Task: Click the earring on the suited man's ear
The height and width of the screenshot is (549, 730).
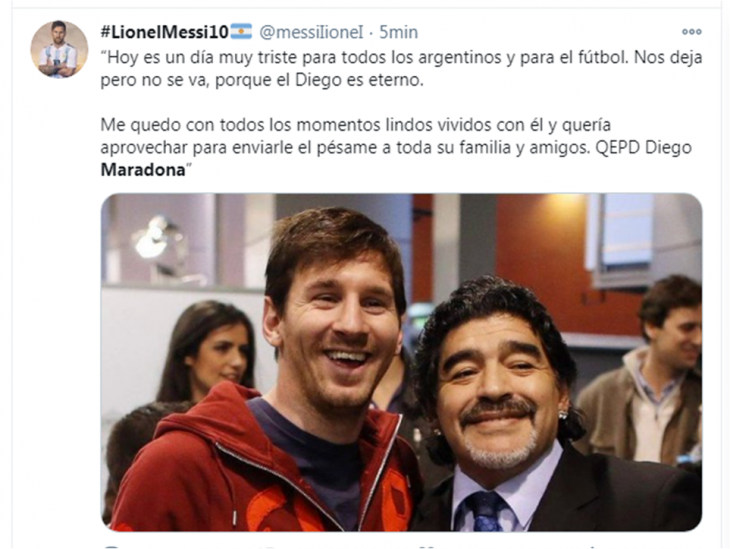Action: tap(563, 414)
